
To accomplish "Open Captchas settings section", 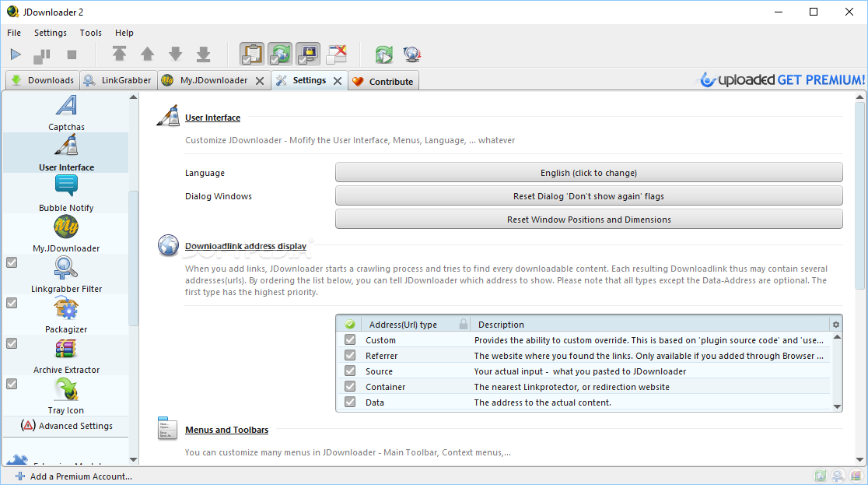I will tap(66, 113).
